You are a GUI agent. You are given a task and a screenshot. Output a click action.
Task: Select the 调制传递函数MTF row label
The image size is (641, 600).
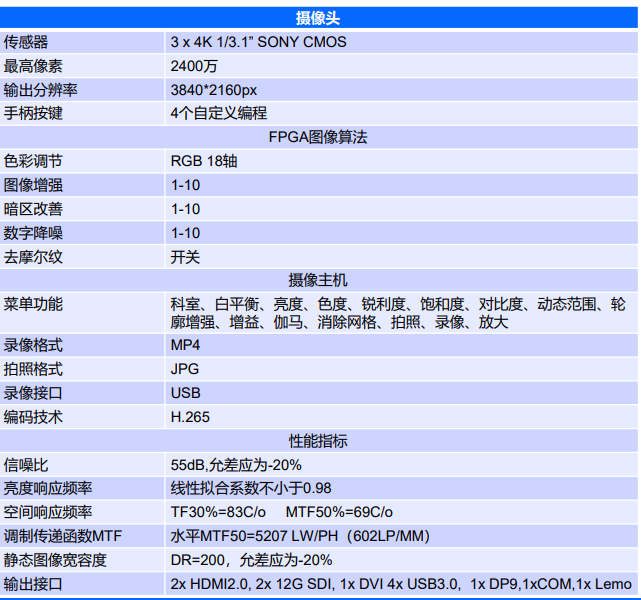(63, 536)
